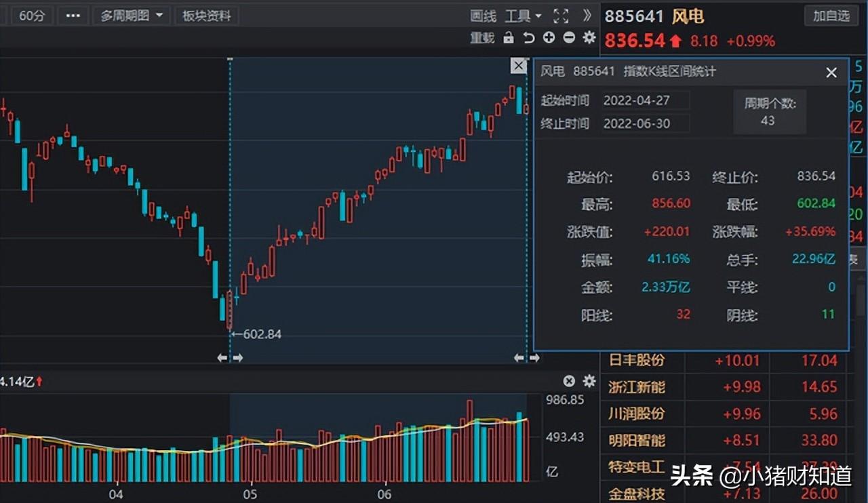
Task: Click the 重载 reload button
Action: [482, 39]
